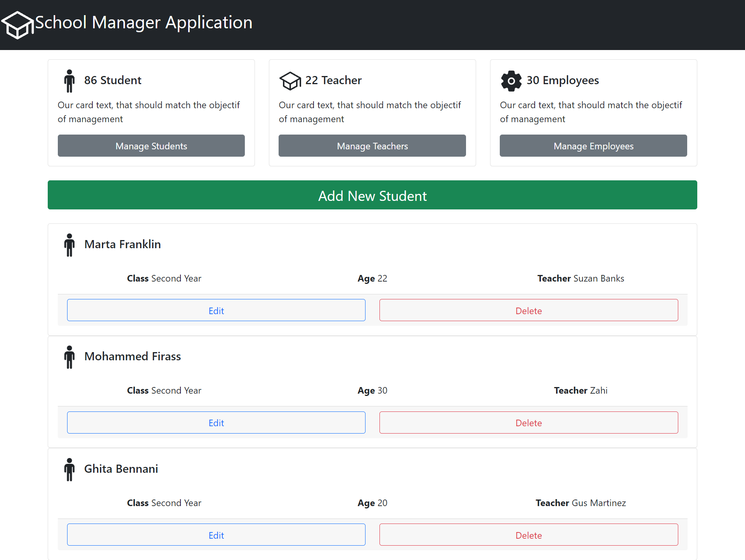Edit Marta Franklin's record
This screenshot has height=560, width=745.
(x=216, y=310)
